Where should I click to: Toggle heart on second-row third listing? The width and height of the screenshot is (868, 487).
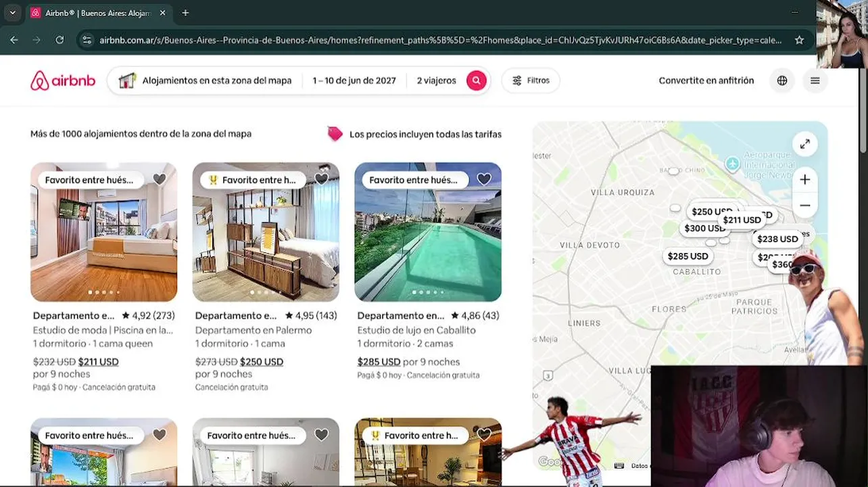coord(484,435)
